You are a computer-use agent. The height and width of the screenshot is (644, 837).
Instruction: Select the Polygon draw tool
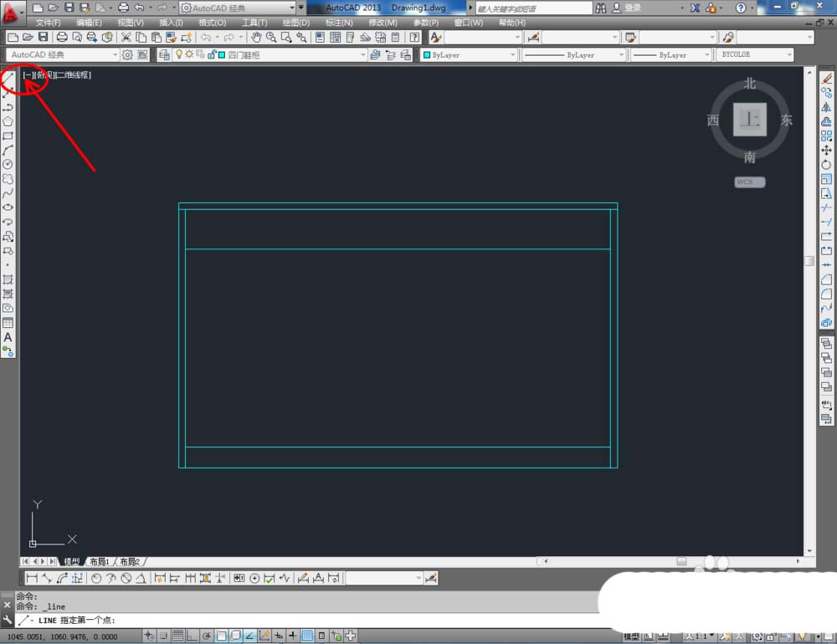pyautogui.click(x=8, y=121)
